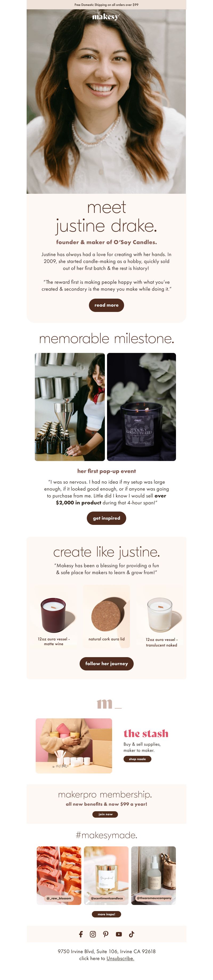Open the Instagram social icon

pos(93,934)
